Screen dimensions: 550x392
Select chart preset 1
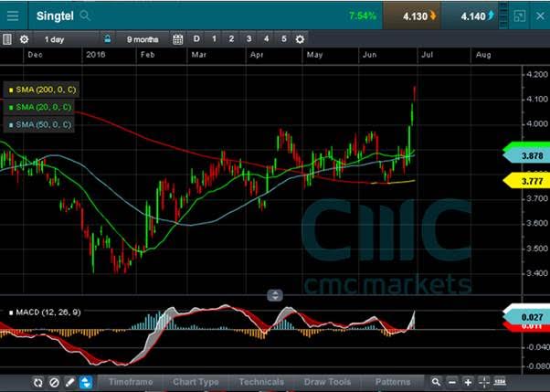tap(214, 39)
